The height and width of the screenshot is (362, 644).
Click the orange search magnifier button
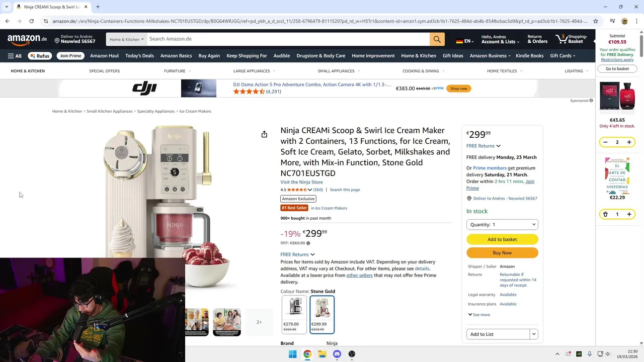click(437, 39)
